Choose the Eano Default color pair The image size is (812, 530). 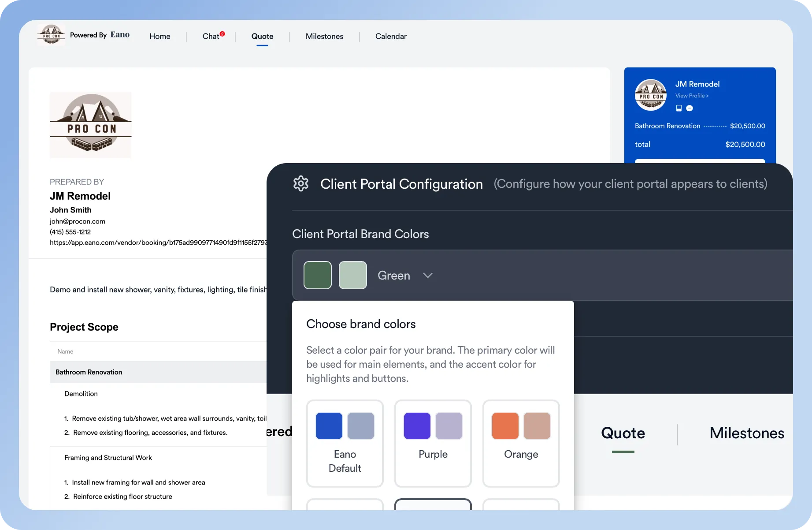pos(345,444)
